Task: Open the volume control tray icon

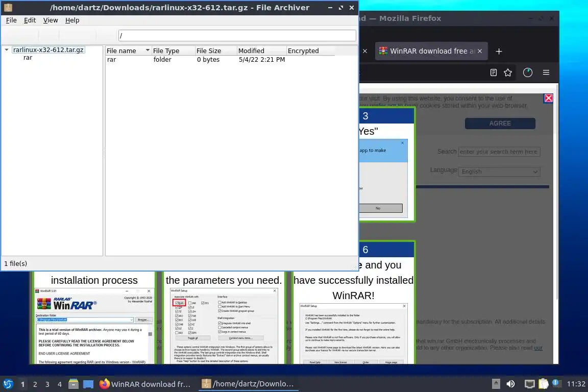Action: pos(510,384)
